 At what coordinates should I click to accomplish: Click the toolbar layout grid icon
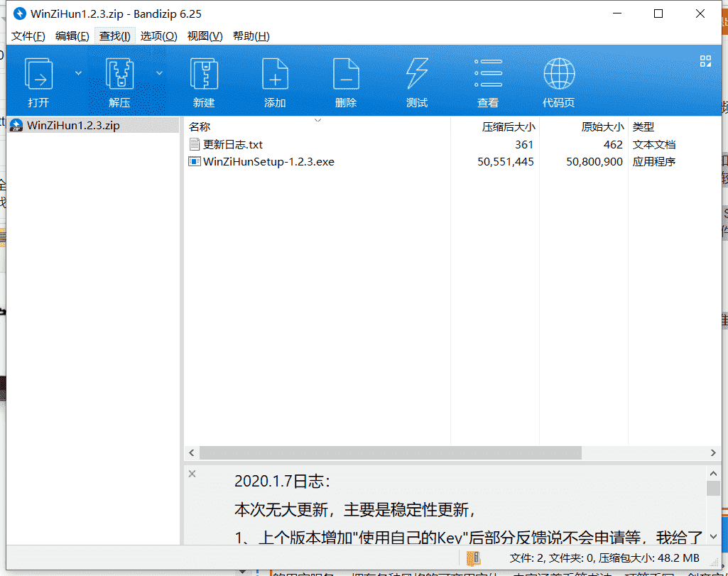[x=705, y=61]
